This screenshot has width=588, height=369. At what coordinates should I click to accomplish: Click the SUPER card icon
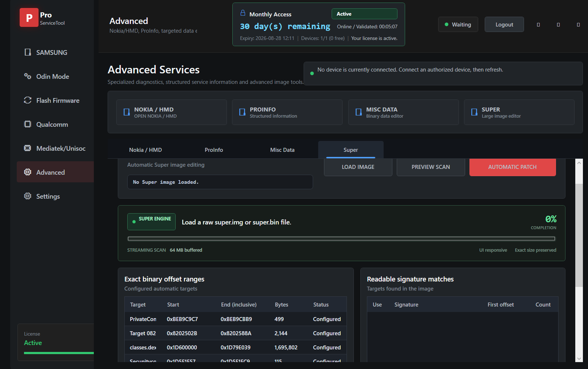tap(474, 112)
